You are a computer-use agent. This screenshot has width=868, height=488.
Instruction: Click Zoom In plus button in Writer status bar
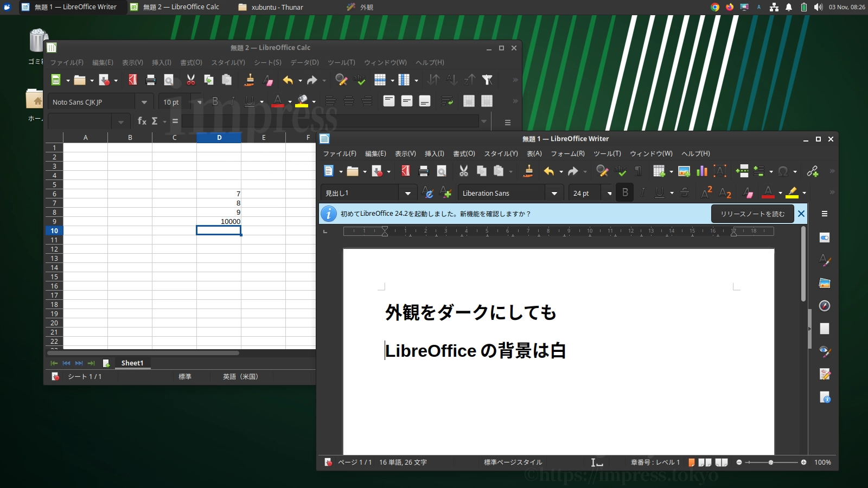tap(803, 463)
